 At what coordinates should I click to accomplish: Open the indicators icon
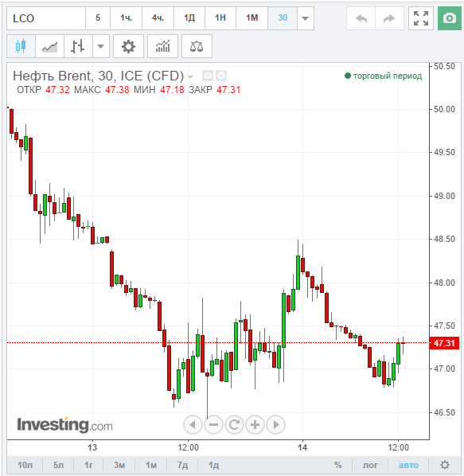click(x=162, y=46)
